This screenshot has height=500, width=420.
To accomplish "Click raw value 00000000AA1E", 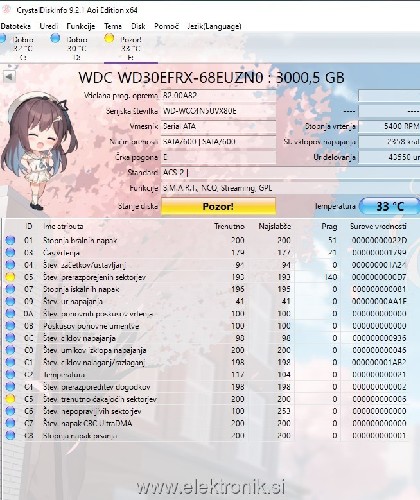I will click(x=379, y=301).
